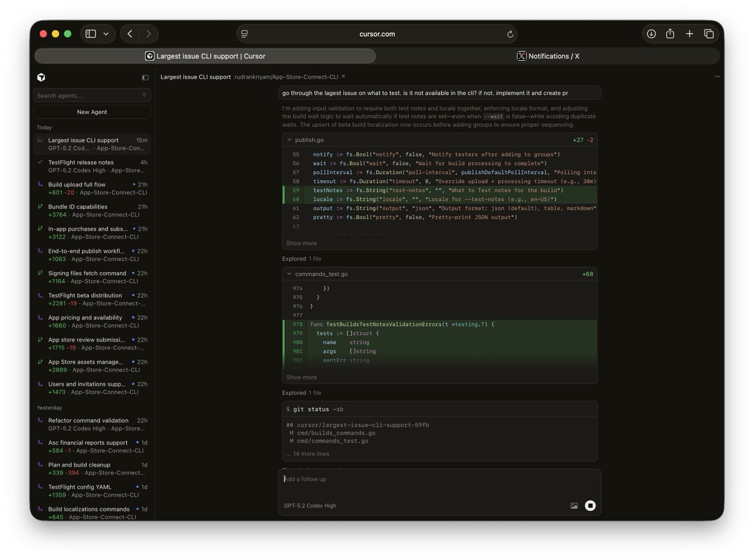Expand the 14 more lines of git output
The width and height of the screenshot is (754, 560).
[307, 454]
